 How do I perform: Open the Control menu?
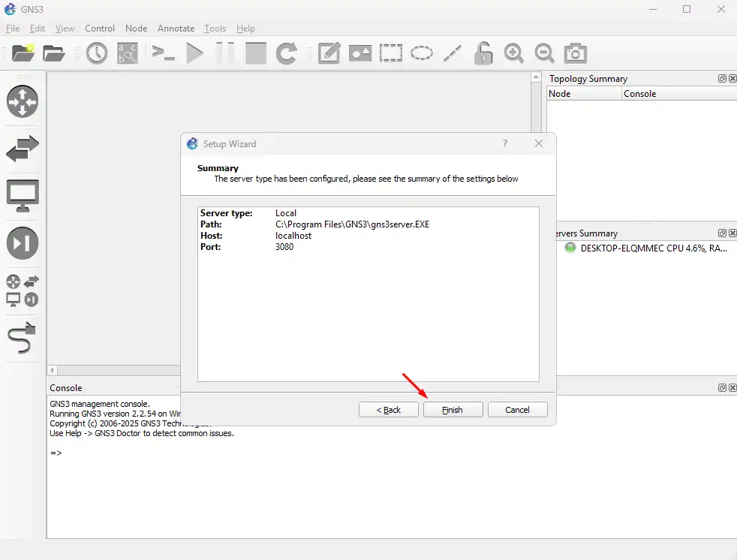pyautogui.click(x=100, y=29)
